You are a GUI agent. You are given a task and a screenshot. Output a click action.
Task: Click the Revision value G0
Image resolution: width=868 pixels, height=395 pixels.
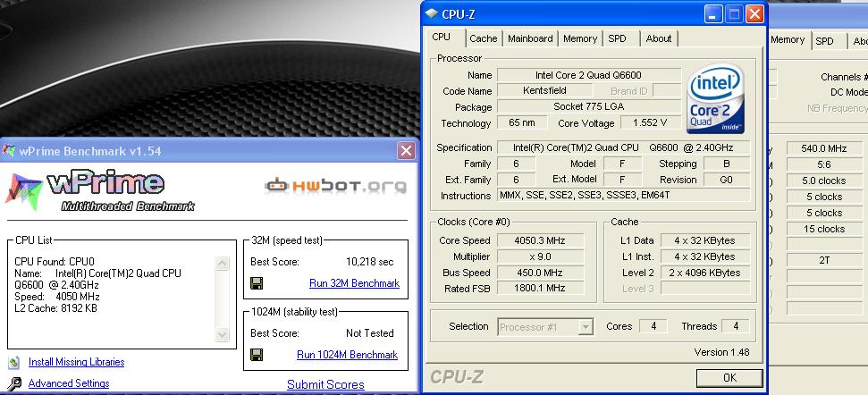727,180
